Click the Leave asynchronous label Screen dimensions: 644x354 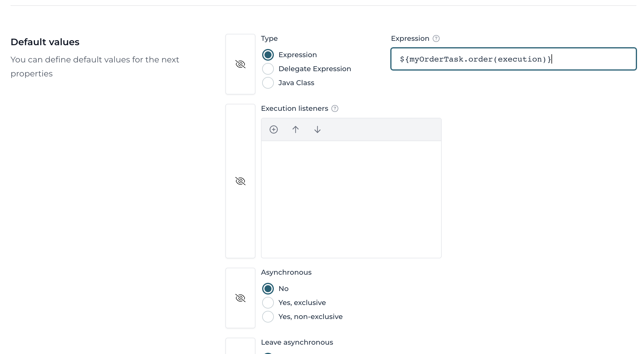[297, 342]
